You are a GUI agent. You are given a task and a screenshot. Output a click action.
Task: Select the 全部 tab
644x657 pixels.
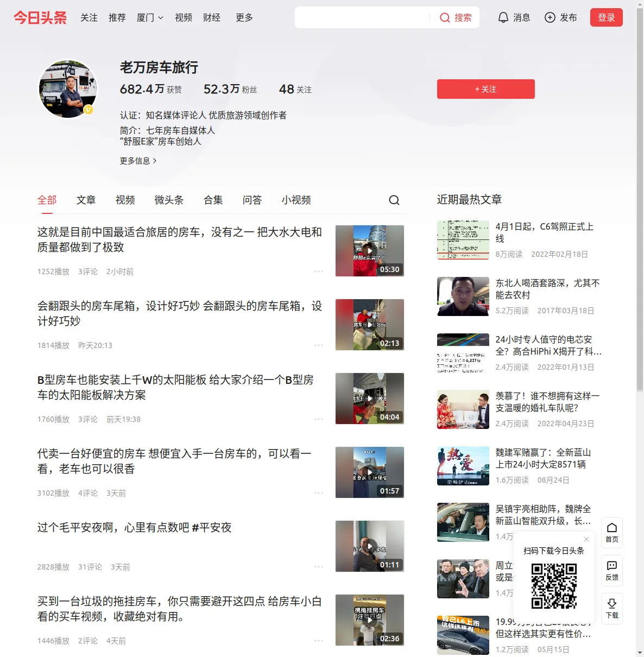click(47, 200)
